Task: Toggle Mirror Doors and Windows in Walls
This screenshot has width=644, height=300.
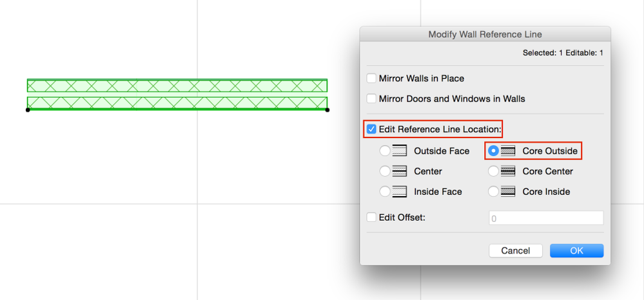Action: pyautogui.click(x=371, y=99)
